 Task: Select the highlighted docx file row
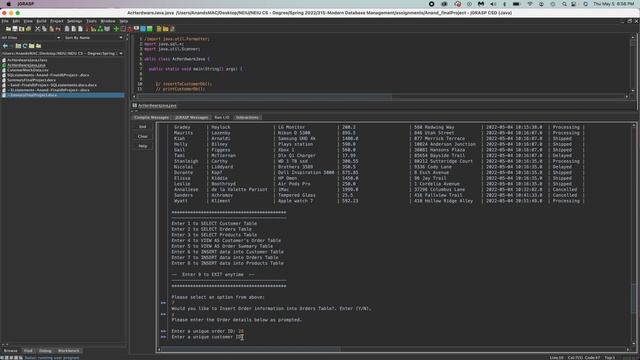[62, 95]
